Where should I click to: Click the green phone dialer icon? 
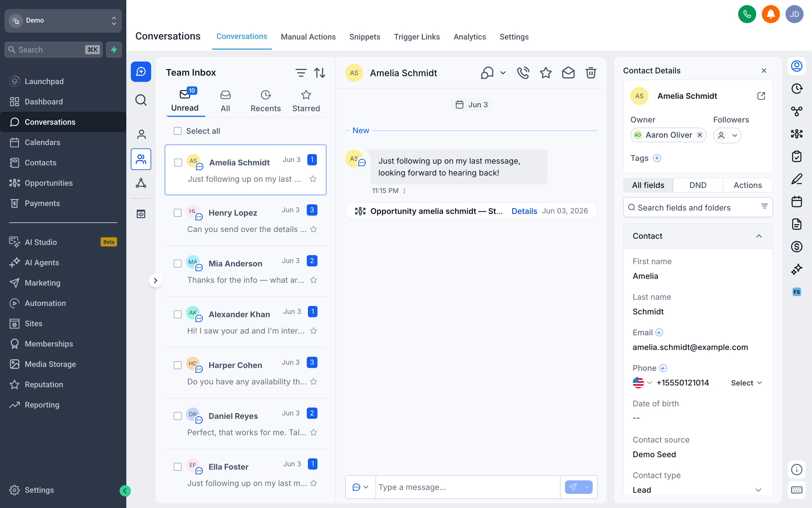[x=747, y=14]
